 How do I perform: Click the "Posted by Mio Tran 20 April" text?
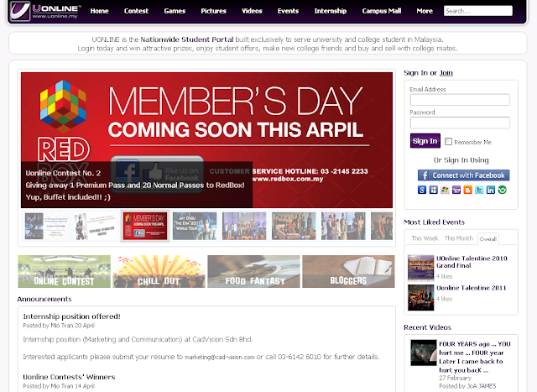(59, 326)
